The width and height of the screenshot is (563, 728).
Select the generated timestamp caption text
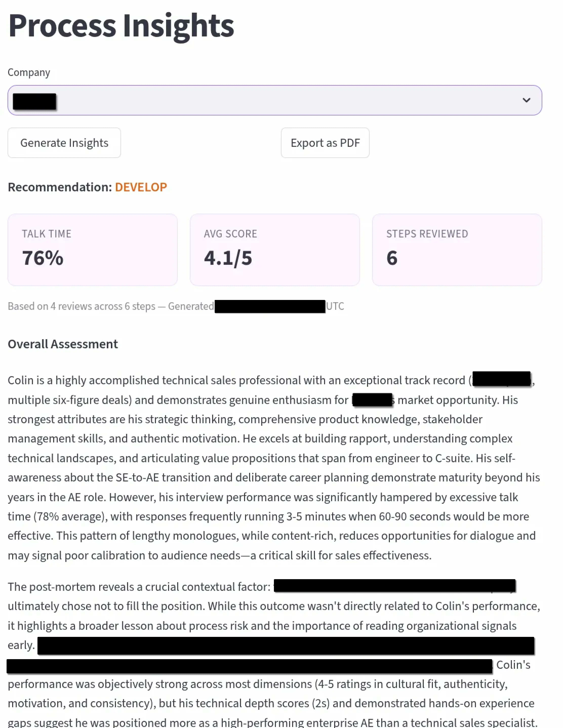pos(176,306)
